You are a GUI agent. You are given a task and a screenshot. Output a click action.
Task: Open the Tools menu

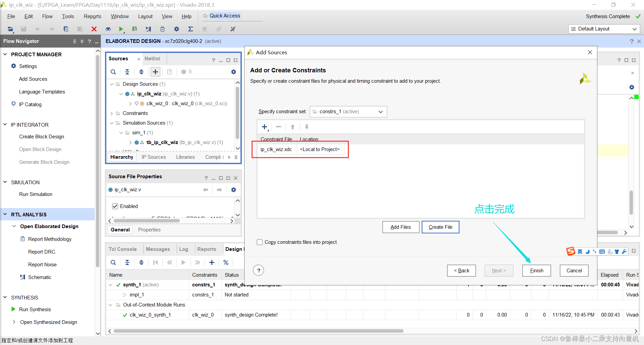tap(68, 16)
